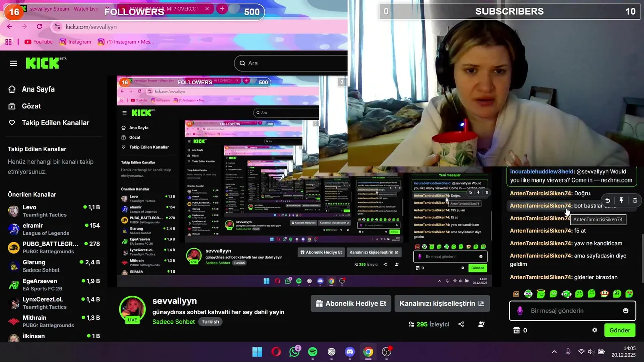Select the last heart-eyes green emote
644x362 pixels.
tap(629, 294)
